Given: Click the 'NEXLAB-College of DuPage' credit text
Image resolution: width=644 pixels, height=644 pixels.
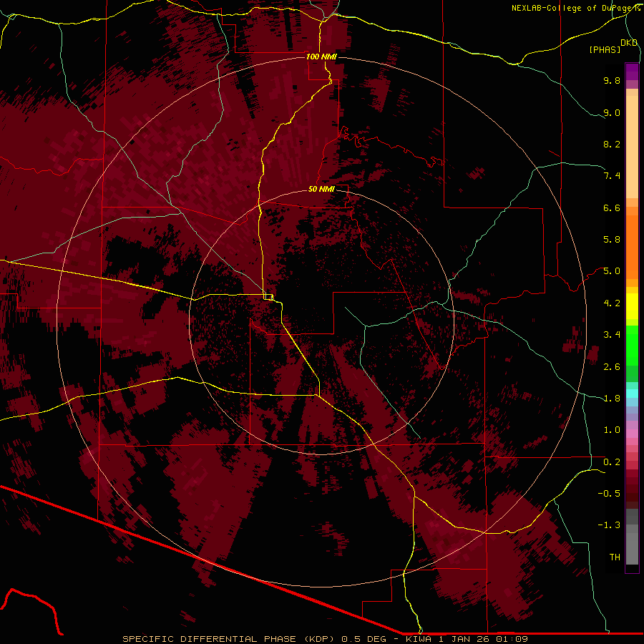Looking at the screenshot, I should click(x=571, y=8).
